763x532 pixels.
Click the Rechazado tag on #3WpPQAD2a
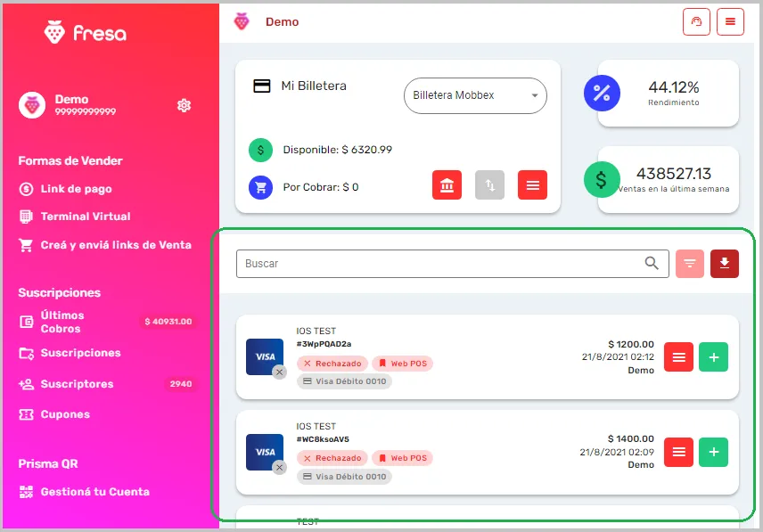pos(332,364)
